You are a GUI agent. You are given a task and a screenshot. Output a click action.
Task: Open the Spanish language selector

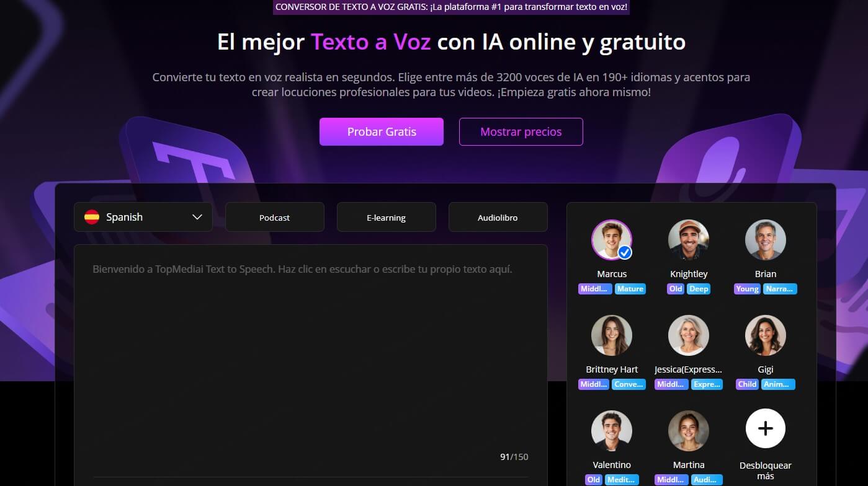(143, 217)
